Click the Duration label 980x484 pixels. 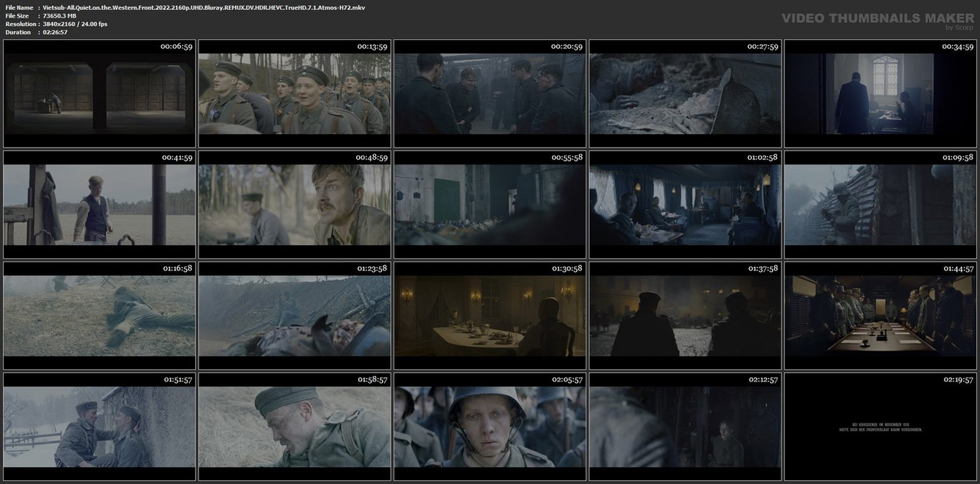tap(18, 32)
